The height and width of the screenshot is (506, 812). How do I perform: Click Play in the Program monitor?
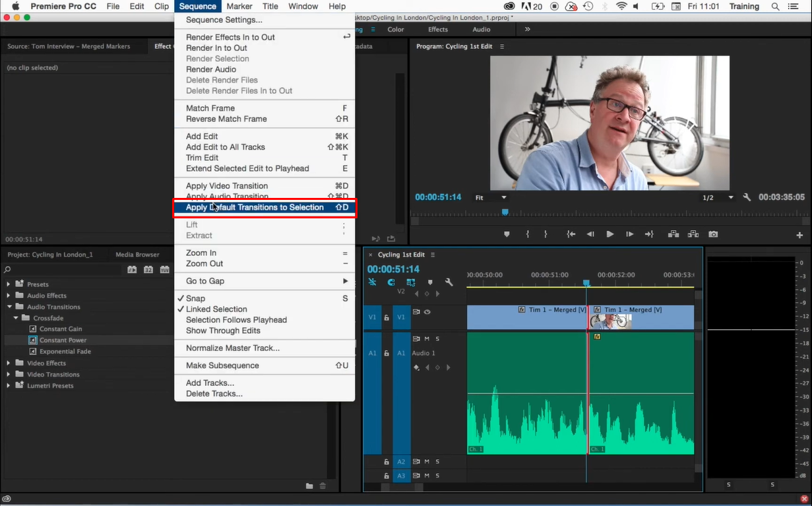pos(609,234)
